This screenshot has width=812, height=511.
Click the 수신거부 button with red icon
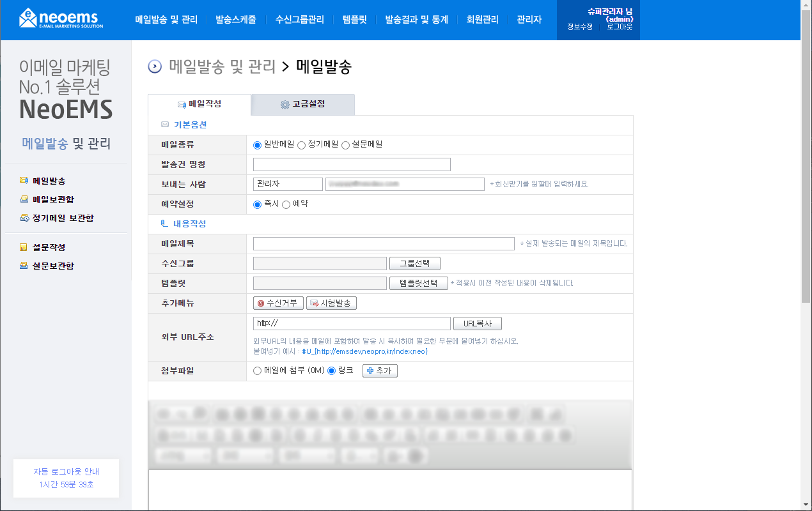278,303
